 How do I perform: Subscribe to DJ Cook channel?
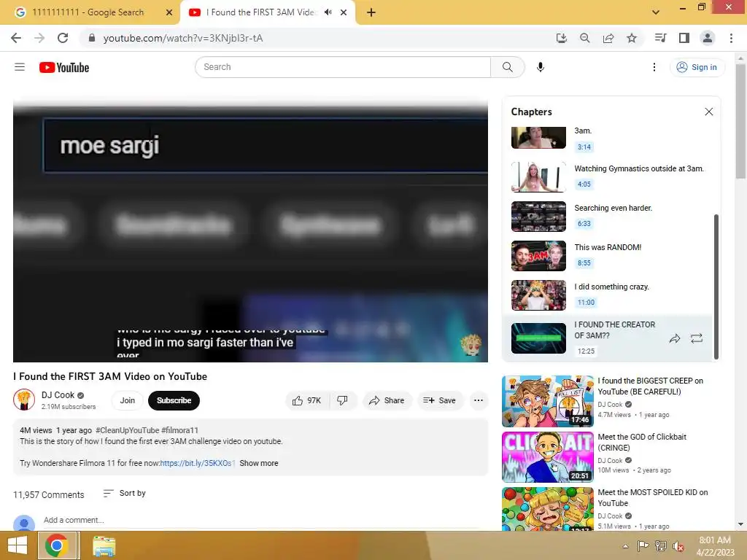[x=174, y=400]
